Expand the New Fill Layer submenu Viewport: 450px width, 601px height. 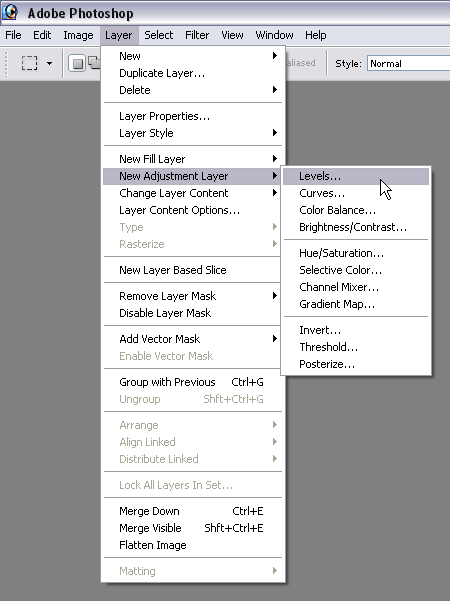pos(193,159)
